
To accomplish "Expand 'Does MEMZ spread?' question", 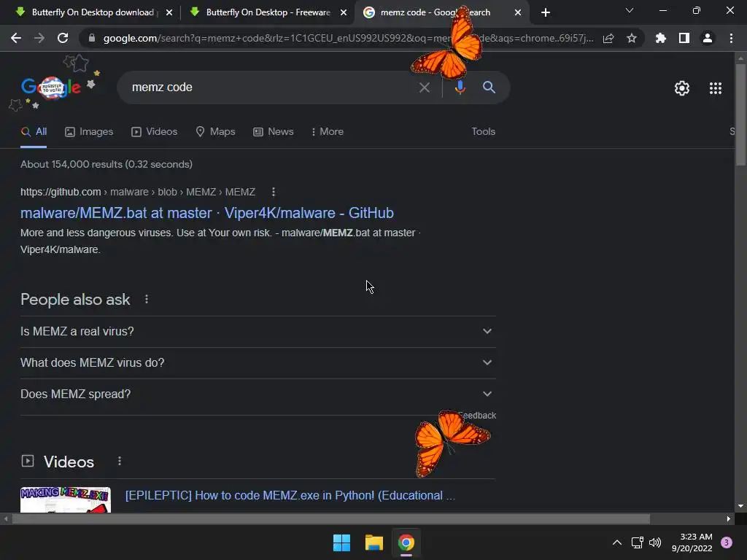I will pyautogui.click(x=258, y=394).
